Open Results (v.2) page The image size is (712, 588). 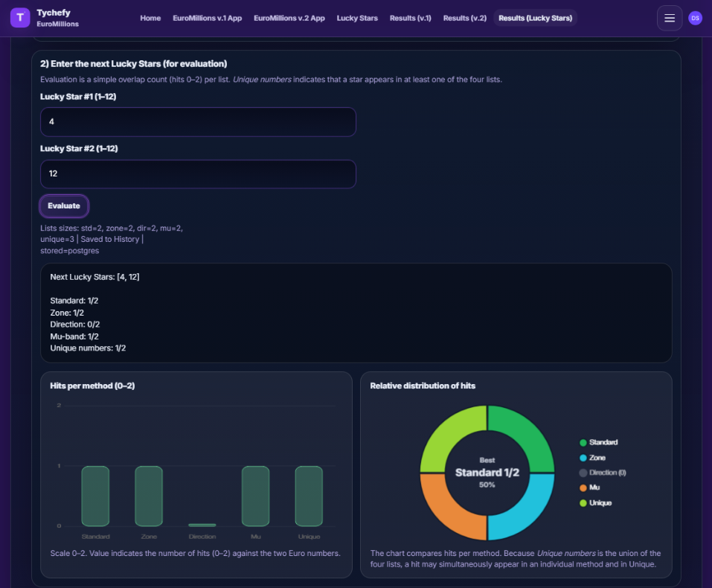click(464, 19)
